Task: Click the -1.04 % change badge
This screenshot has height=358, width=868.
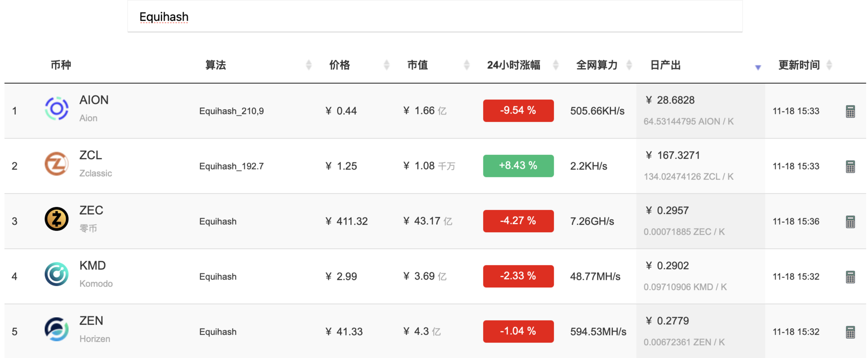Action: [x=518, y=331]
